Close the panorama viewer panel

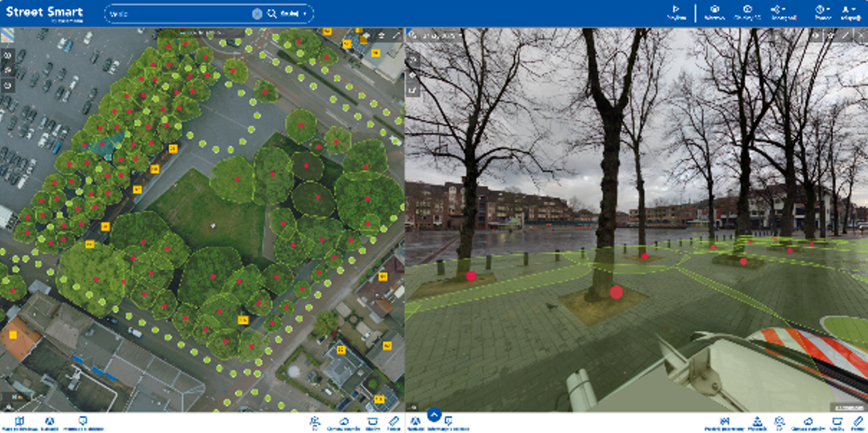859,36
